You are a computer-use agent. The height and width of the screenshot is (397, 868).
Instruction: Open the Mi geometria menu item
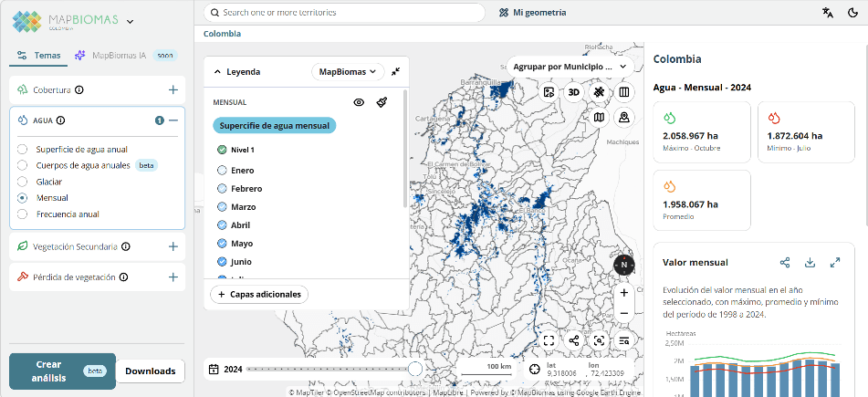point(533,13)
